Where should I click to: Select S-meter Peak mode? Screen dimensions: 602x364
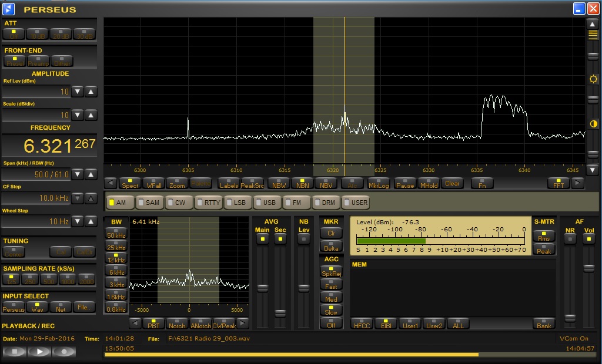pos(544,249)
